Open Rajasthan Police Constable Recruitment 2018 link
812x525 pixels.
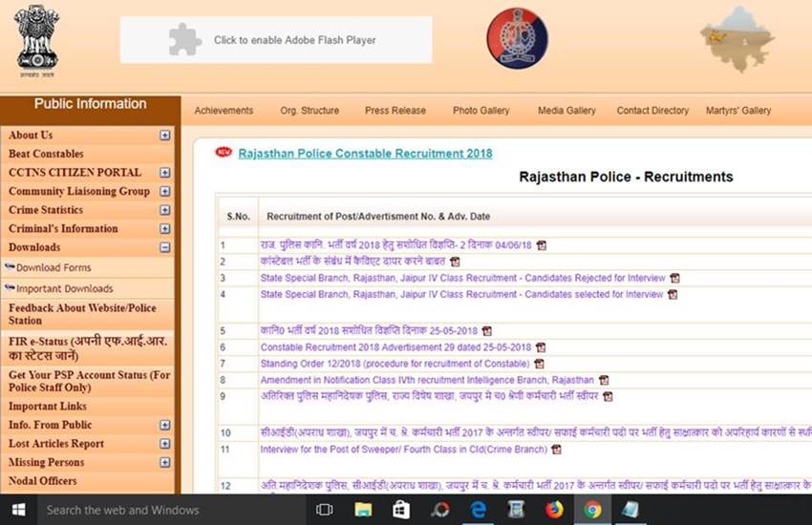click(x=365, y=153)
